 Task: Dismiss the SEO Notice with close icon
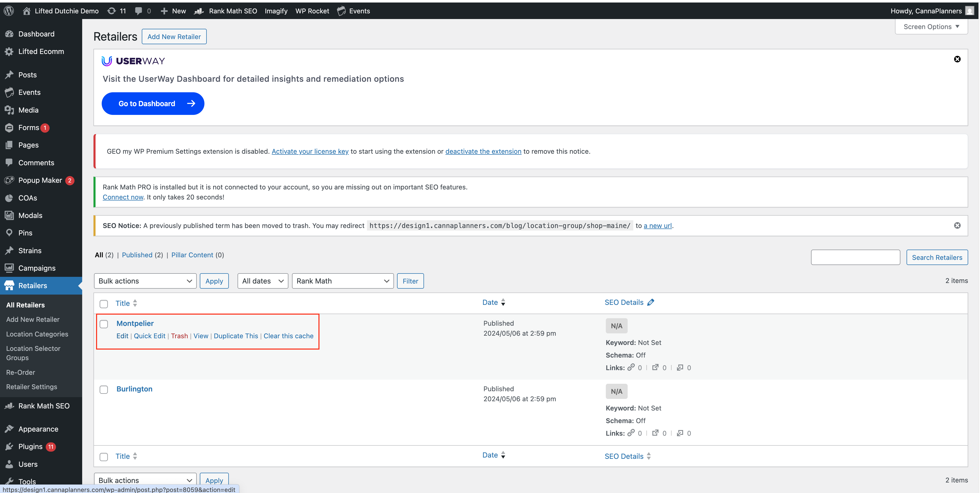click(957, 225)
